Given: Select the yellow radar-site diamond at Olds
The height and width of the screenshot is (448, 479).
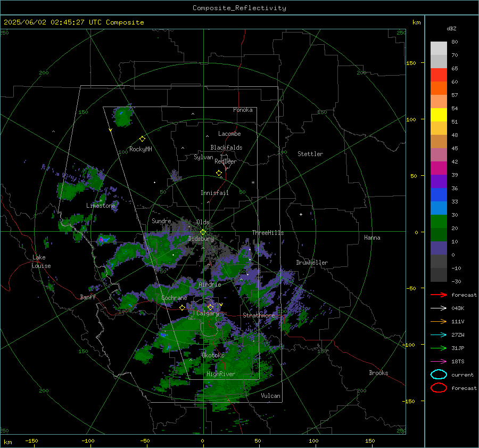Looking at the screenshot, I should [x=203, y=232].
